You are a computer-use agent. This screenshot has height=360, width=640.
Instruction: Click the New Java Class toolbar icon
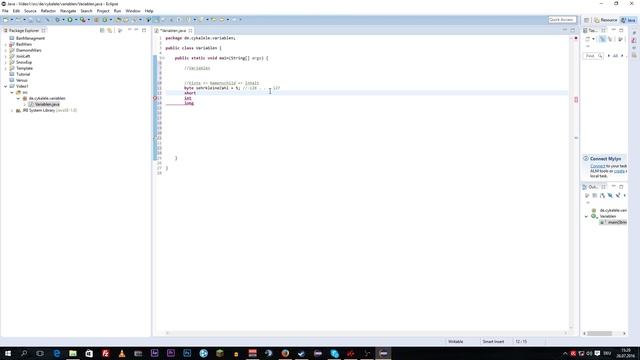pyautogui.click(x=104, y=20)
